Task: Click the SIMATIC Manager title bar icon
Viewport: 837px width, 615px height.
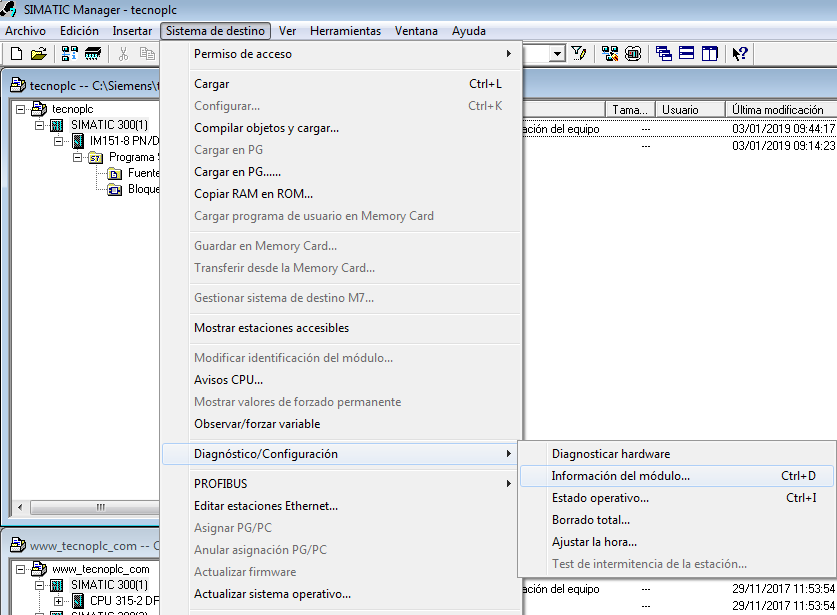Action: (9, 9)
